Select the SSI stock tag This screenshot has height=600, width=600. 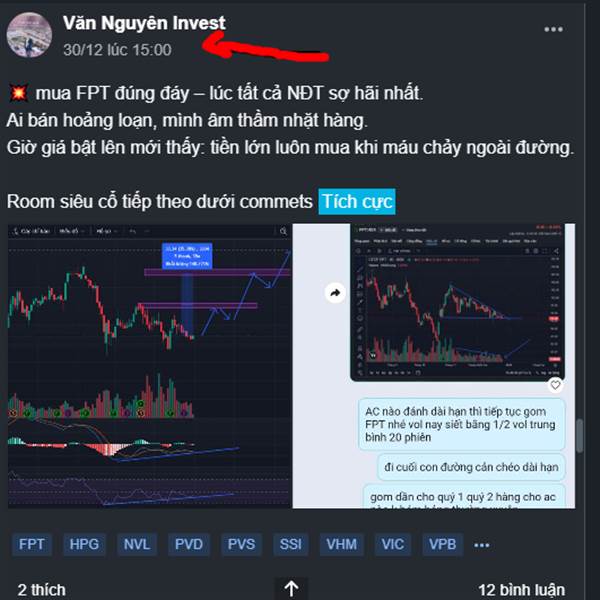pos(290,544)
